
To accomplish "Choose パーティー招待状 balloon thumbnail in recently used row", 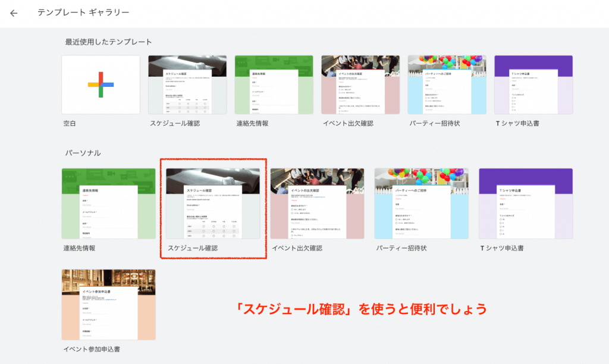I will (x=447, y=84).
